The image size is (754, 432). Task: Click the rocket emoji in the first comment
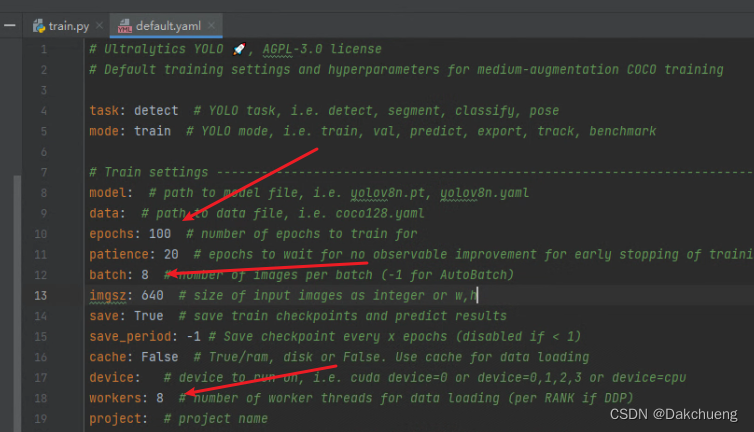[239, 49]
